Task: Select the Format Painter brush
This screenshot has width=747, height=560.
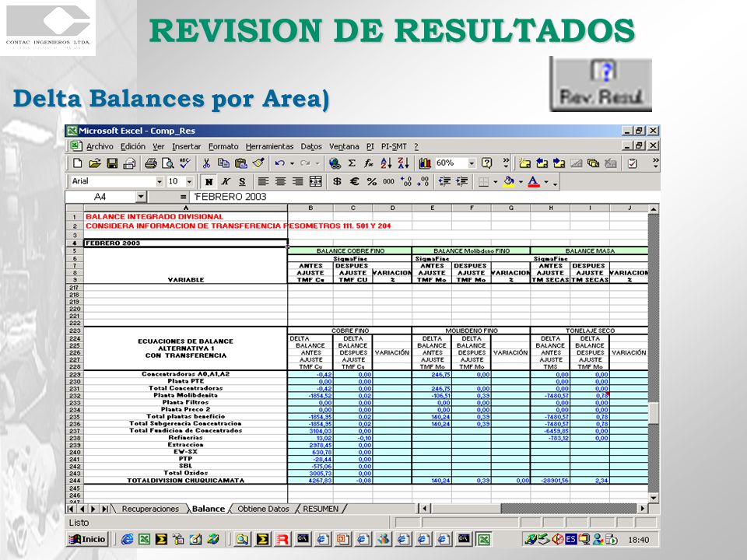Action: tap(258, 163)
